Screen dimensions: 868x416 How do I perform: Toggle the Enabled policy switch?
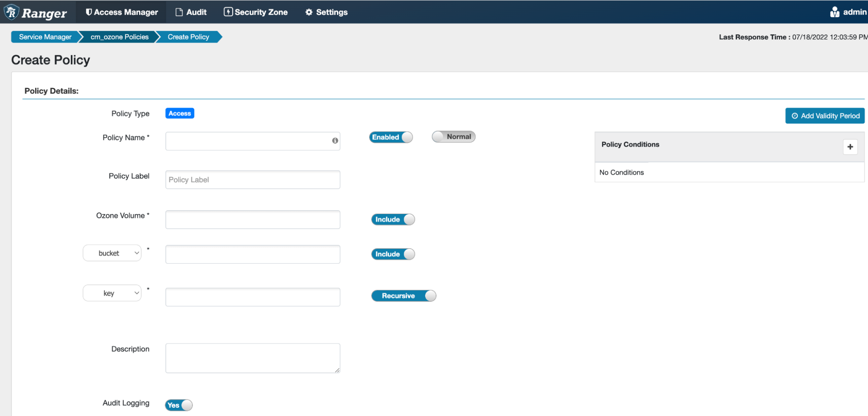[x=391, y=137]
